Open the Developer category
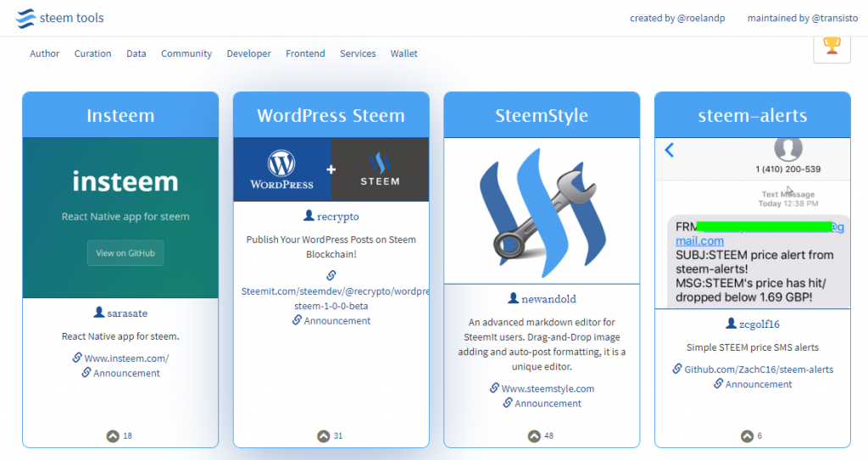The height and width of the screenshot is (460, 868). 248,53
